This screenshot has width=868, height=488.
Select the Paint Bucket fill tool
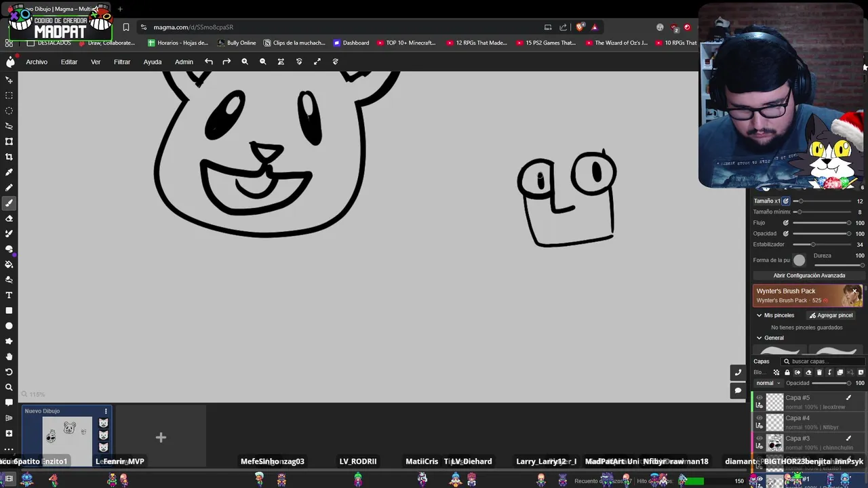[x=9, y=264]
